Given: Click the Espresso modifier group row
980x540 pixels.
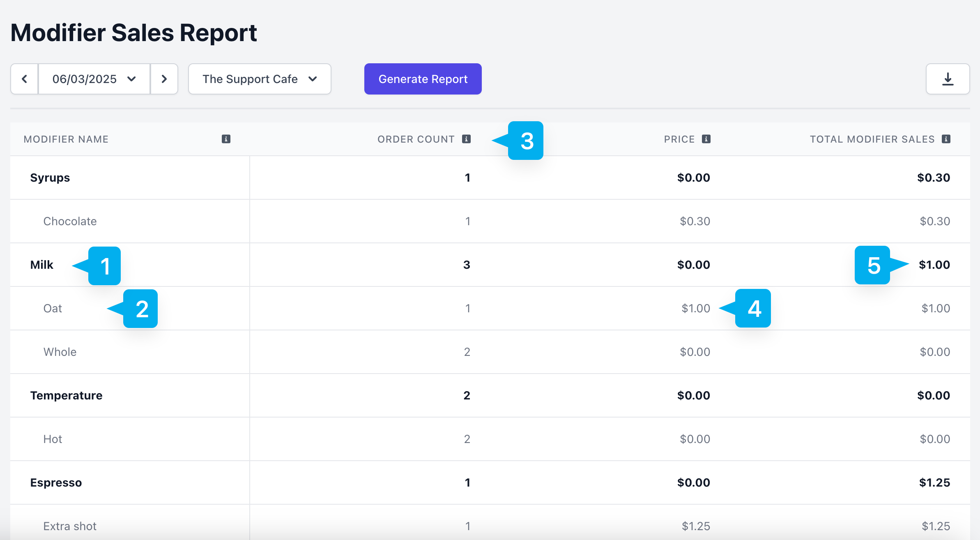Looking at the screenshot, I should [x=56, y=482].
